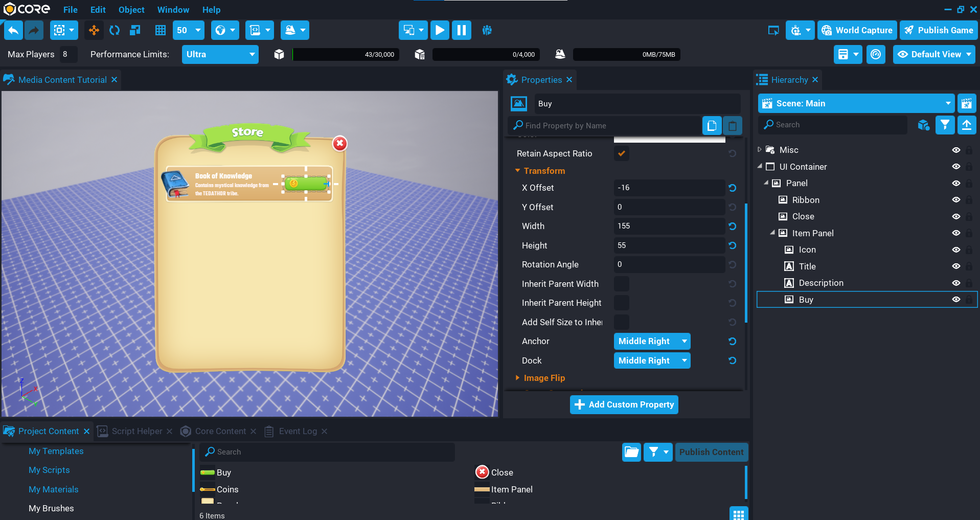Select the Move (translate) tool
The width and height of the screenshot is (980, 520).
pyautogui.click(x=94, y=31)
